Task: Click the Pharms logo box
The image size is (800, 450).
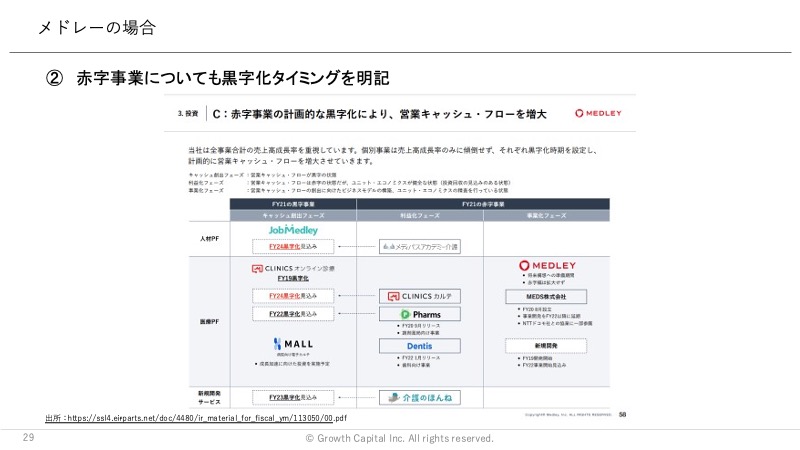Action: click(420, 314)
